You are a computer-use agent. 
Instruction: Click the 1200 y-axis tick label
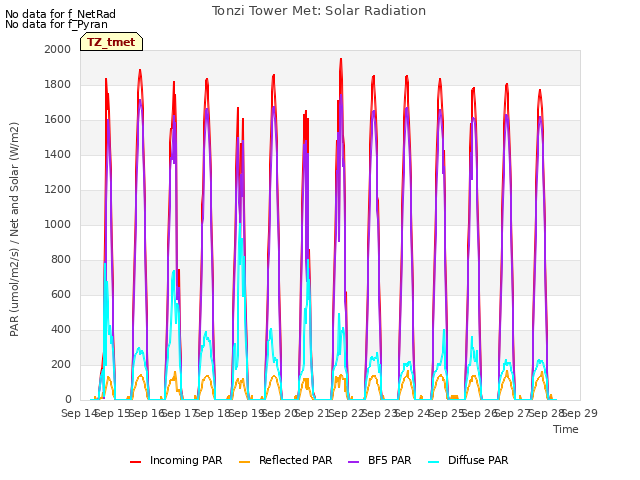(58, 189)
